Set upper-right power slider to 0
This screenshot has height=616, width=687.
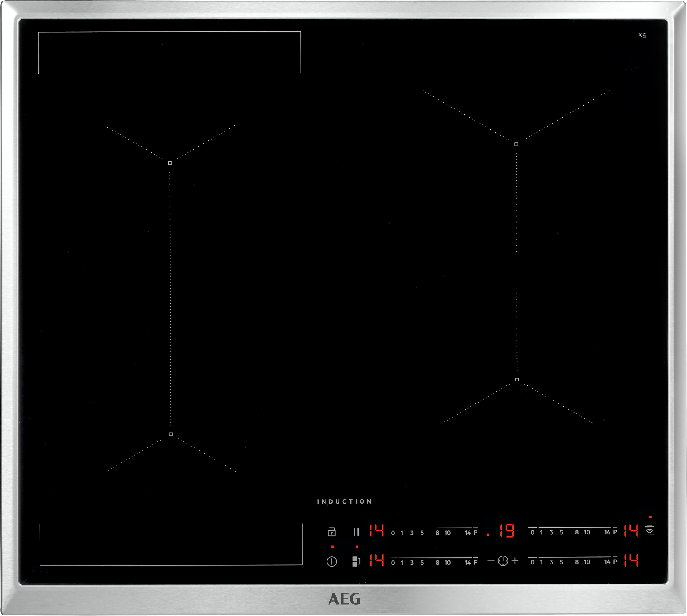(532, 533)
